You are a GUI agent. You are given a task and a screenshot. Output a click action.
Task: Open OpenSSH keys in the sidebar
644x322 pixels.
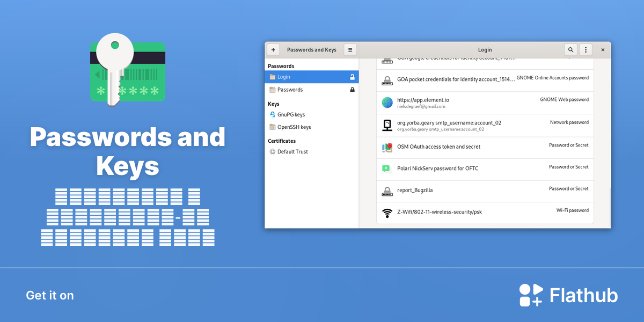click(312, 127)
